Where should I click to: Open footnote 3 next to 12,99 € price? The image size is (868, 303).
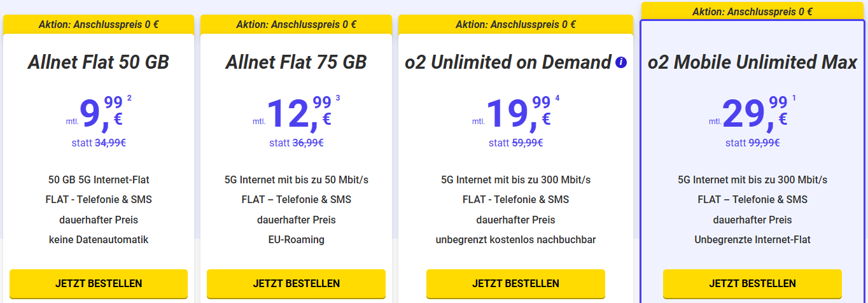337,98
